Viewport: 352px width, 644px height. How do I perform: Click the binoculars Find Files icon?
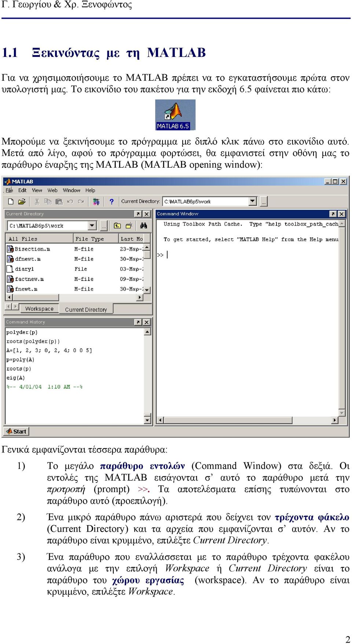point(143,225)
